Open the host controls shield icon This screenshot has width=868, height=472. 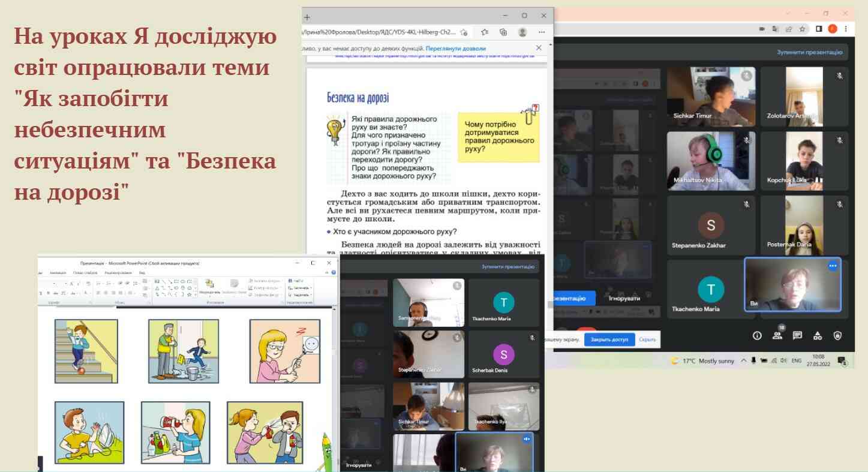pyautogui.click(x=837, y=335)
